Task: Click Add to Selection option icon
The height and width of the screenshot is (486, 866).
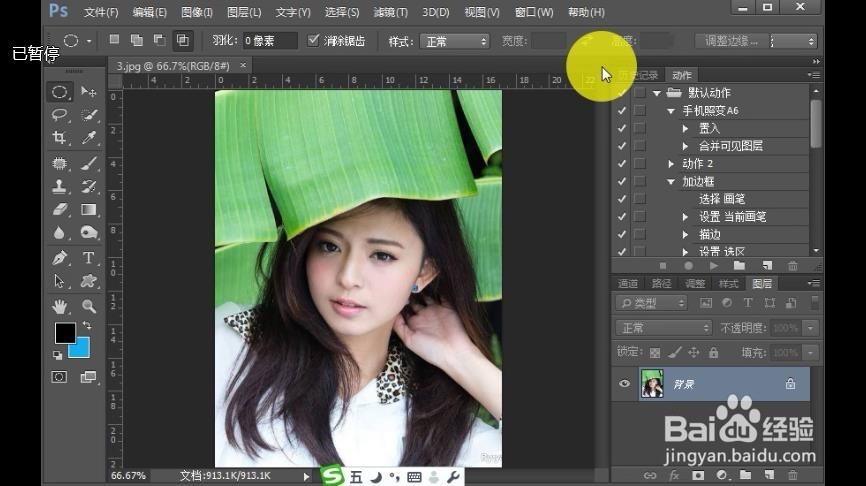Action: [x=136, y=40]
